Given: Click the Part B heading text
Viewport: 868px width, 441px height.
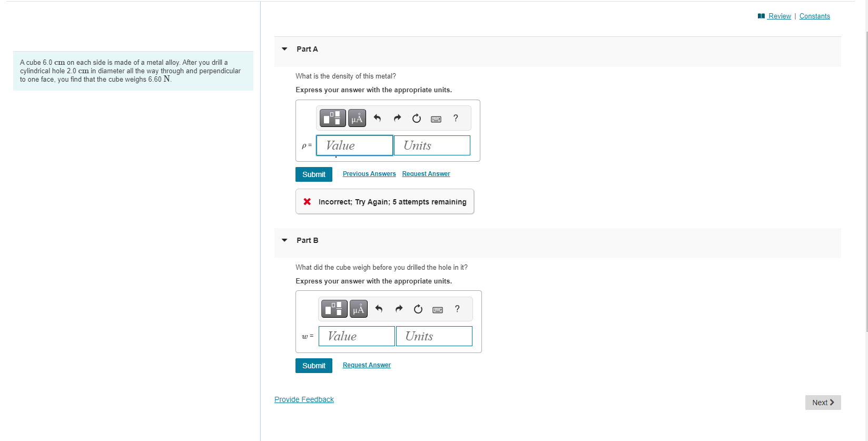Looking at the screenshot, I should (x=308, y=240).
